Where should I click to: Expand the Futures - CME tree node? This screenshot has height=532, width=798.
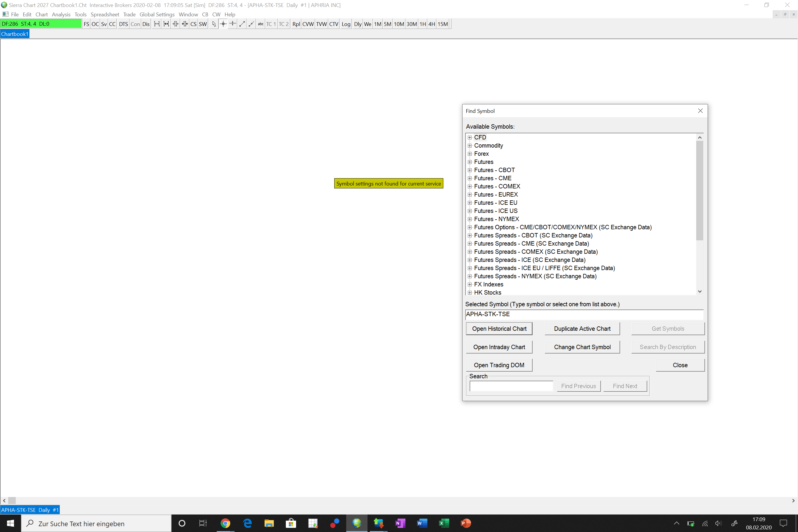(470, 178)
